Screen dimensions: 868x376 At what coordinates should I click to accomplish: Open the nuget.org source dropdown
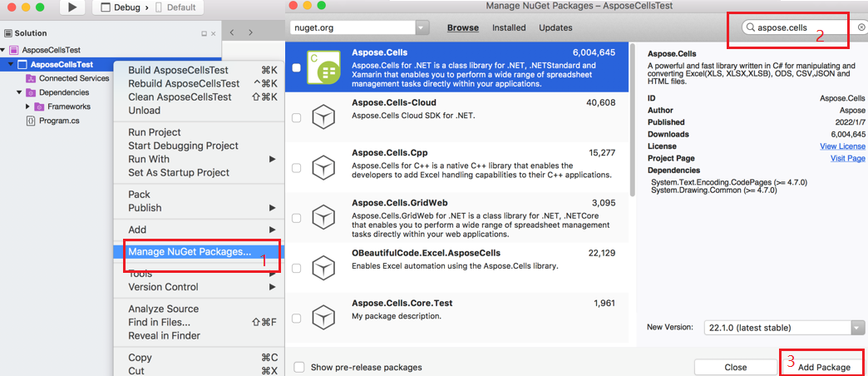pyautogui.click(x=422, y=27)
